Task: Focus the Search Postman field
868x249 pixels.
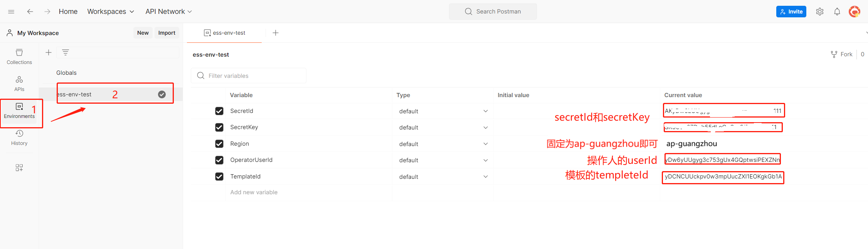Action: tap(493, 12)
